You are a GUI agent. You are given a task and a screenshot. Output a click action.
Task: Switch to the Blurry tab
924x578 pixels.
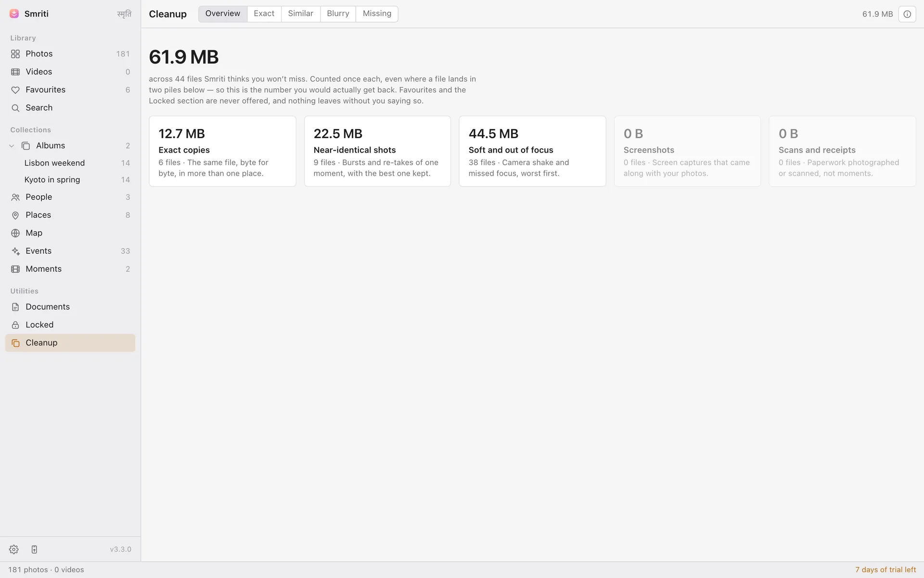pyautogui.click(x=338, y=13)
